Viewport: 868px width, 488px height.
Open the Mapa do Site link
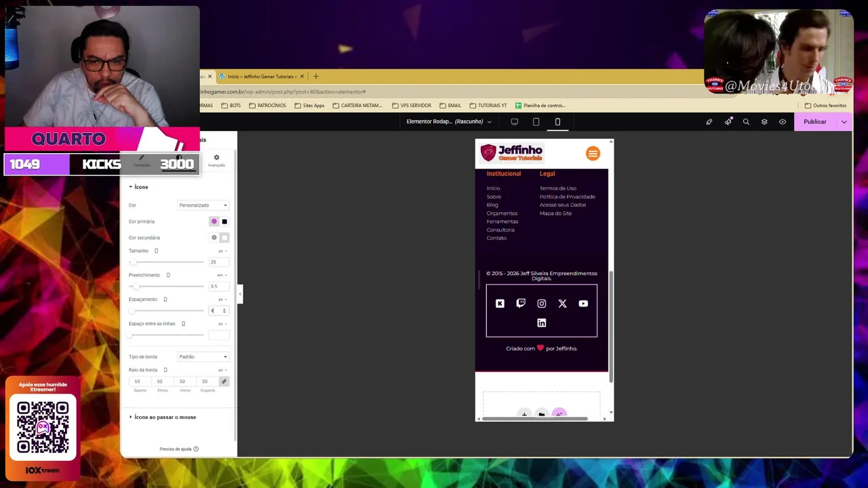[x=555, y=213]
